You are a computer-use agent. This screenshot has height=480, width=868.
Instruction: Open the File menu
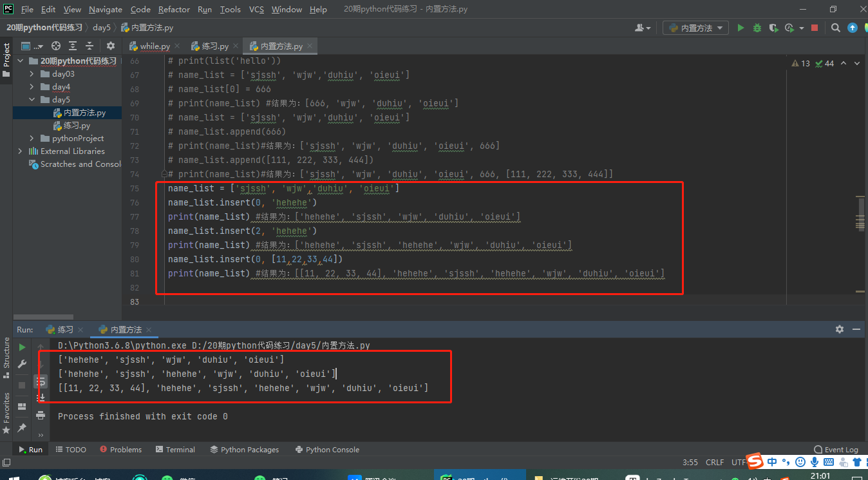point(27,10)
